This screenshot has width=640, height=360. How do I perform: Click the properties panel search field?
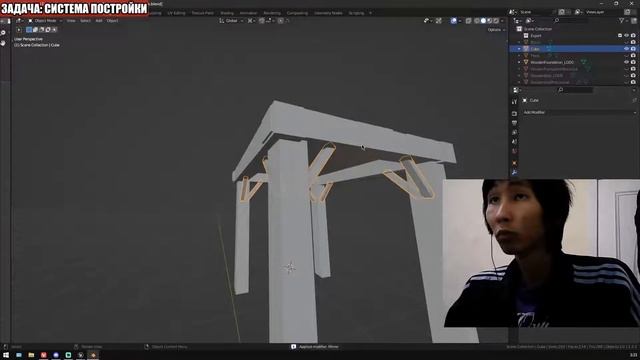click(575, 90)
